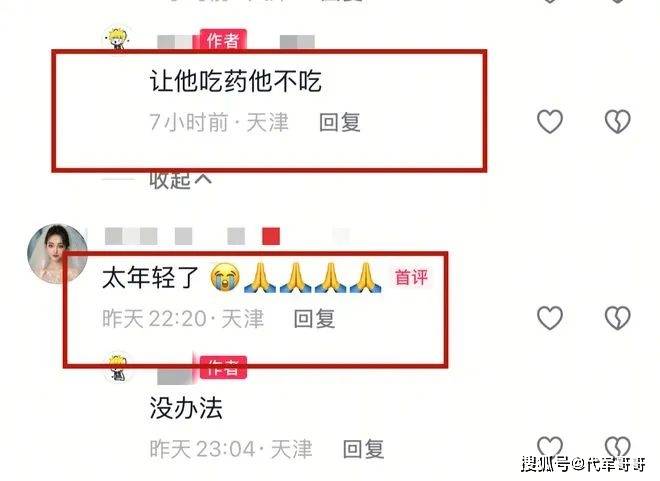Reply to the '太年轻了' comment
The height and width of the screenshot is (481, 660).
tap(314, 319)
